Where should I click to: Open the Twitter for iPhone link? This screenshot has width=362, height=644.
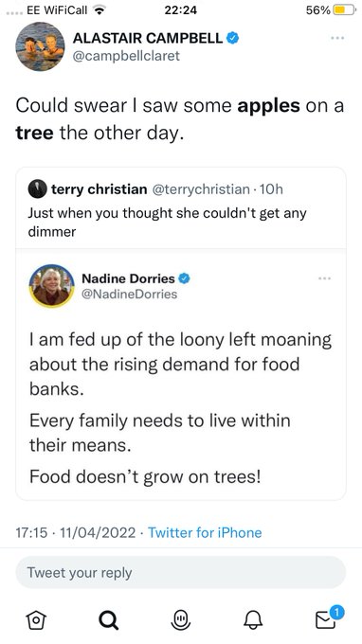point(205,532)
